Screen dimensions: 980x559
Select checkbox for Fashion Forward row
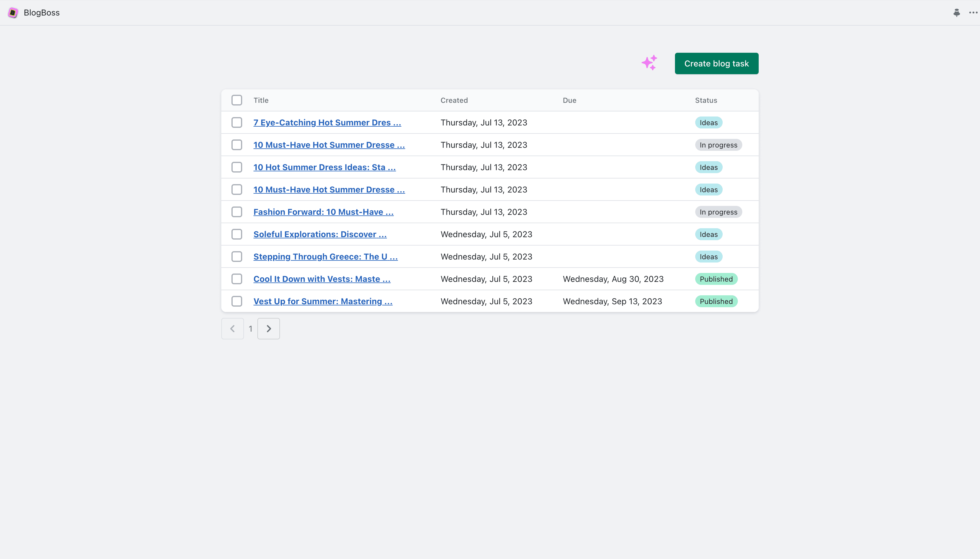coord(237,212)
